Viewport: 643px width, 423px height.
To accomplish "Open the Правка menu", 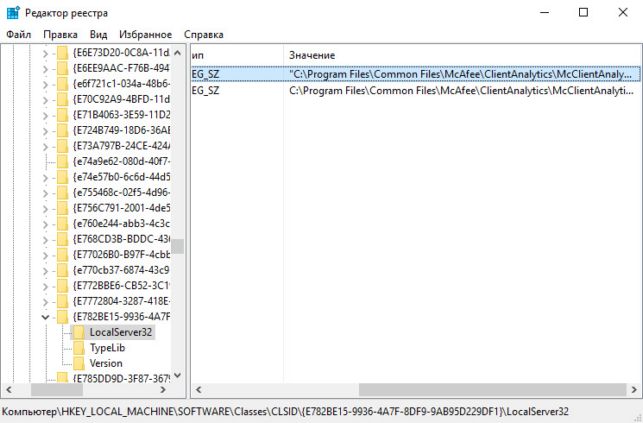I will (60, 34).
